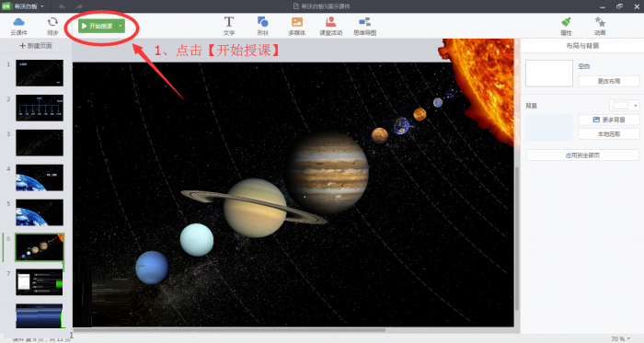Click the 布局与背景 panel heading
Screen dimensions: 644x343
(582, 46)
